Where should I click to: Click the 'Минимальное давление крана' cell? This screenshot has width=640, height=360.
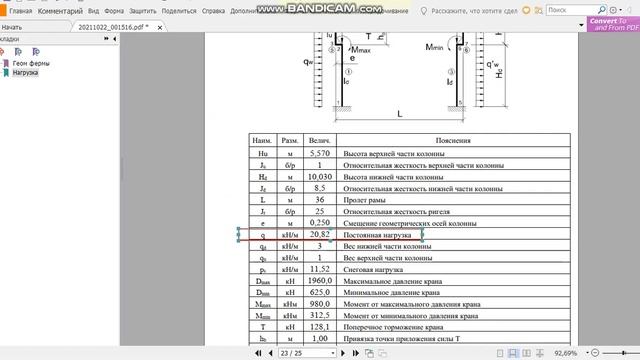pyautogui.click(x=453, y=292)
